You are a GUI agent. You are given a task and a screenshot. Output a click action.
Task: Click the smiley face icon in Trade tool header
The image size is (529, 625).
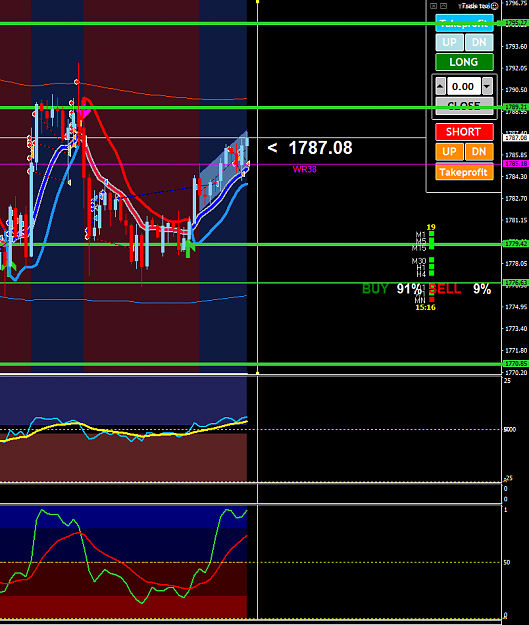[x=494, y=6]
